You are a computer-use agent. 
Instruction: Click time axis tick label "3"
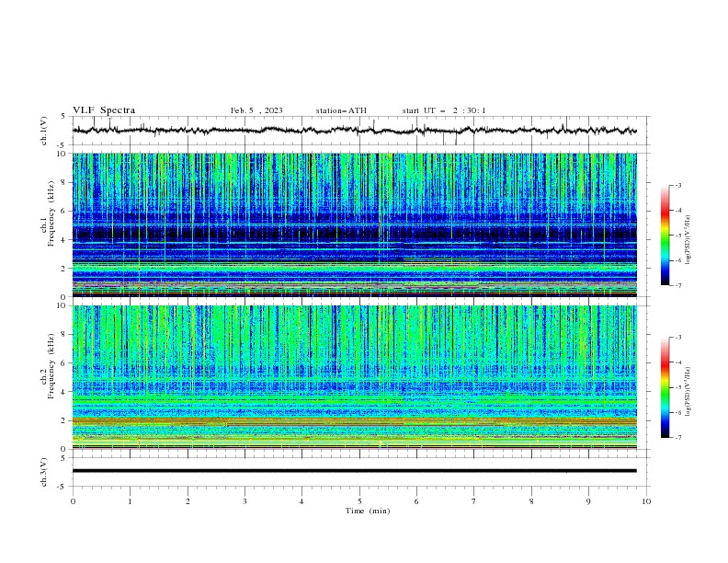(x=245, y=501)
